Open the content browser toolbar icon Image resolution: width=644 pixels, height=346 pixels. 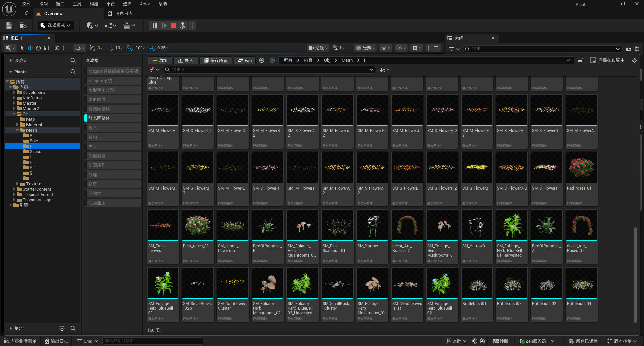coord(23,26)
